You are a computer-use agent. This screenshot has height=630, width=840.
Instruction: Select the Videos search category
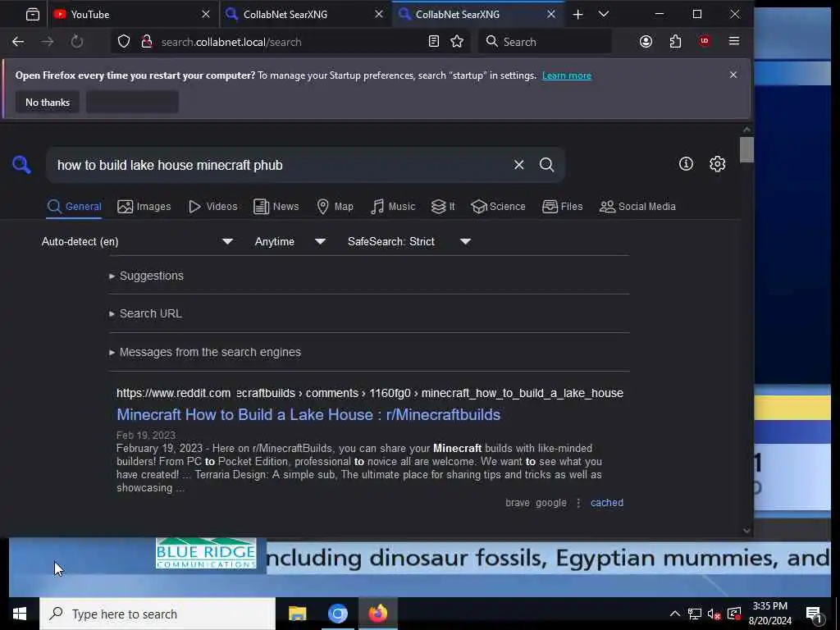coord(212,206)
